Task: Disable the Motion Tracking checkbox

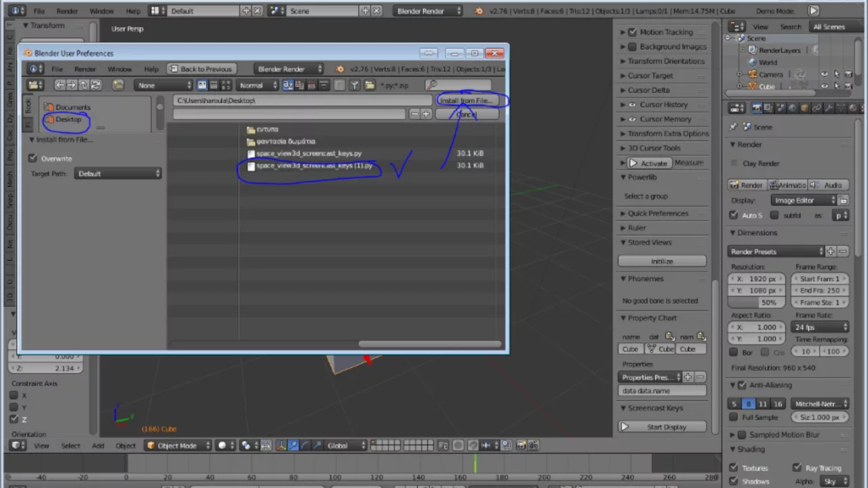Action: [632, 32]
